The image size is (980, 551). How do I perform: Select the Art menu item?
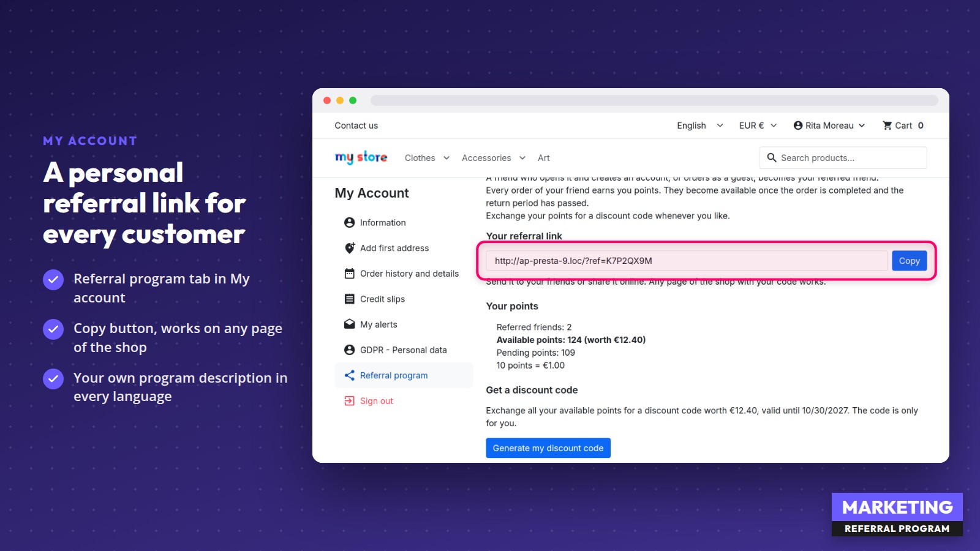(x=544, y=158)
